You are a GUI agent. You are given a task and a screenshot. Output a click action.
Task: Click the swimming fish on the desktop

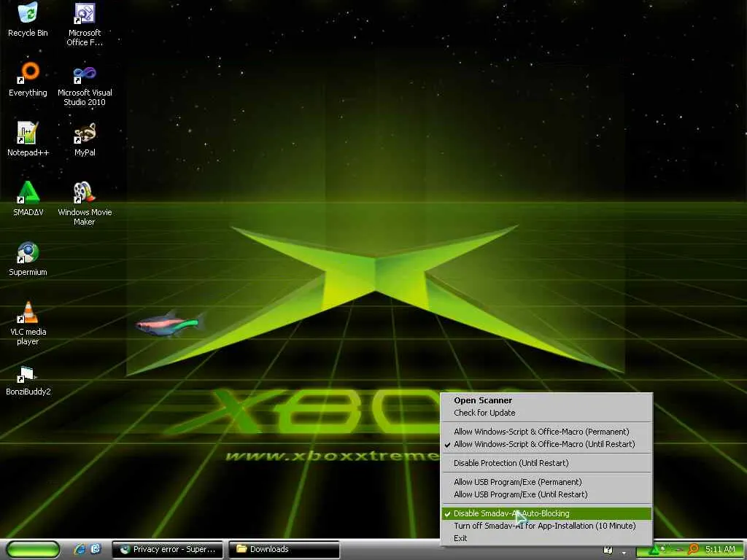[x=170, y=323]
